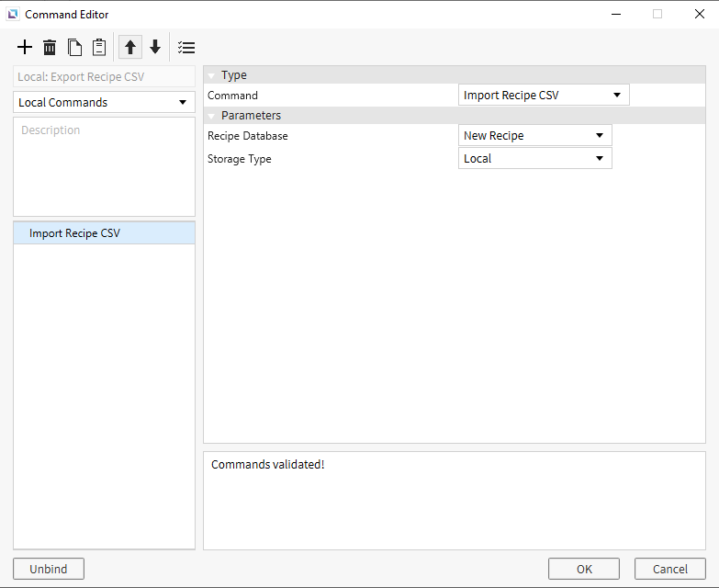Minimize the Command Editor window
The image size is (719, 588).
point(616,14)
